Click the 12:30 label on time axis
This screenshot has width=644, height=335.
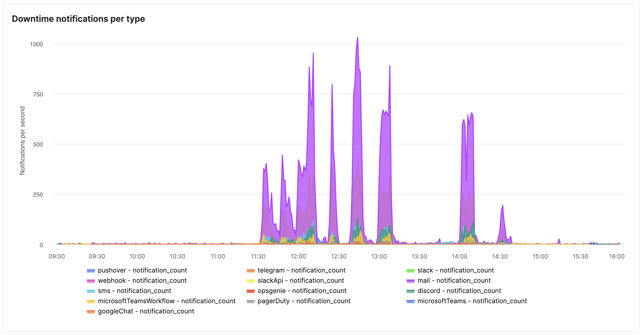(338, 256)
